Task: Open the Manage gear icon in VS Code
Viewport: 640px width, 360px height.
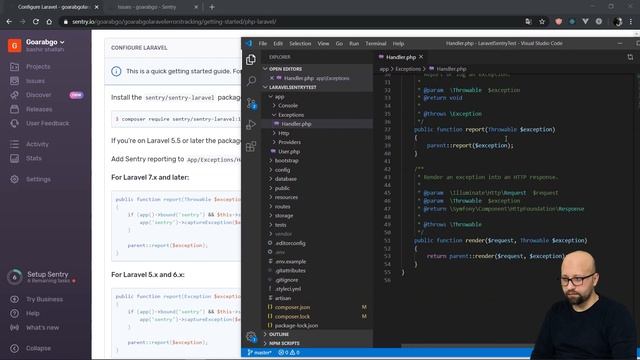Action: [x=251, y=336]
